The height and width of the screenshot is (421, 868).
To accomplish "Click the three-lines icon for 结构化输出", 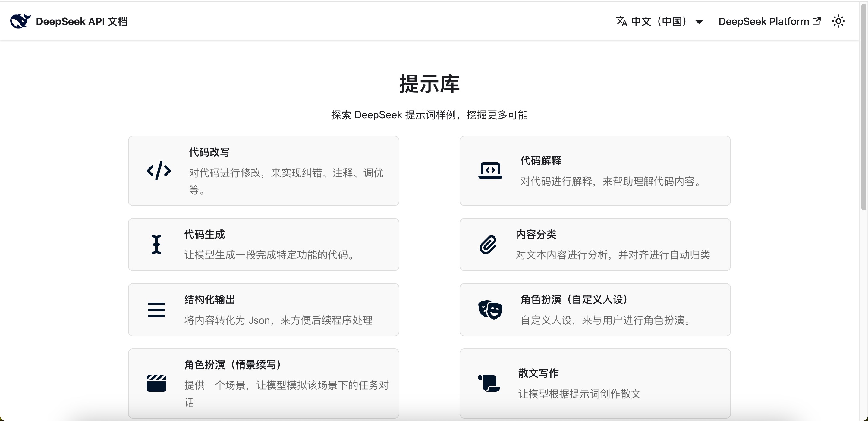I will [x=156, y=310].
